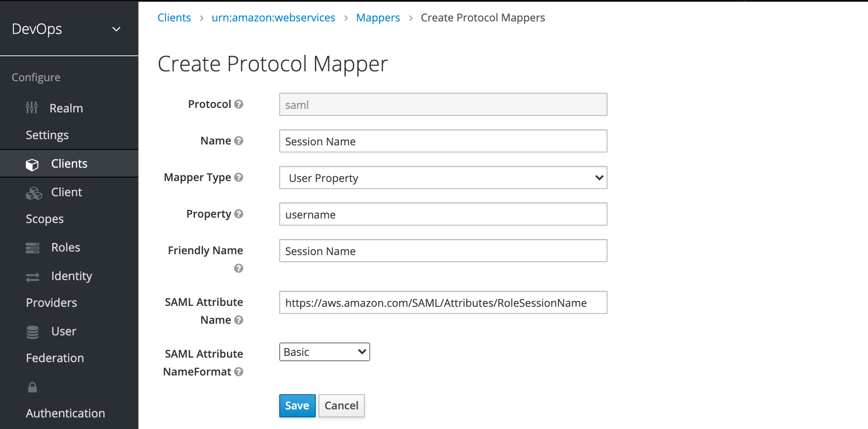This screenshot has height=429, width=868.
Task: Select the Client Scopes icon
Action: point(33,192)
